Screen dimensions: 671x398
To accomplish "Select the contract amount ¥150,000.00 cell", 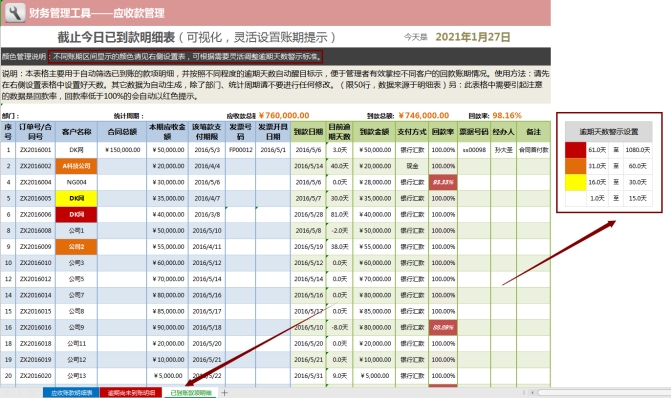I will pos(122,150).
